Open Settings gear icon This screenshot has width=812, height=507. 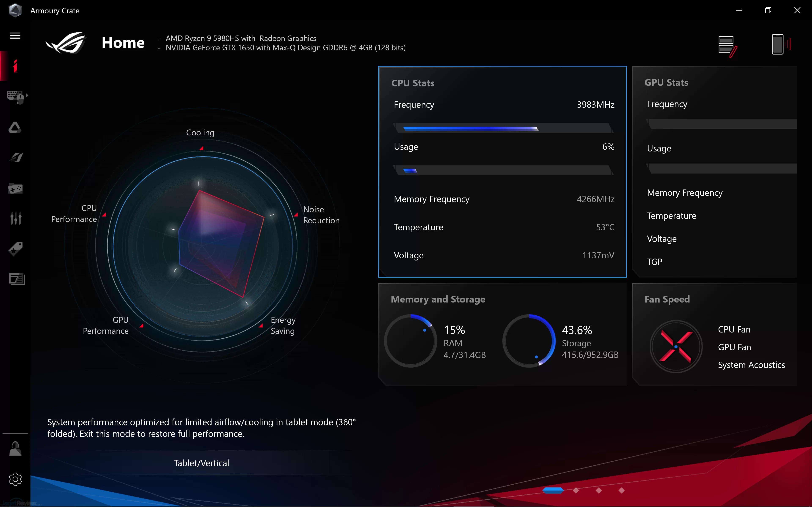coord(15,479)
